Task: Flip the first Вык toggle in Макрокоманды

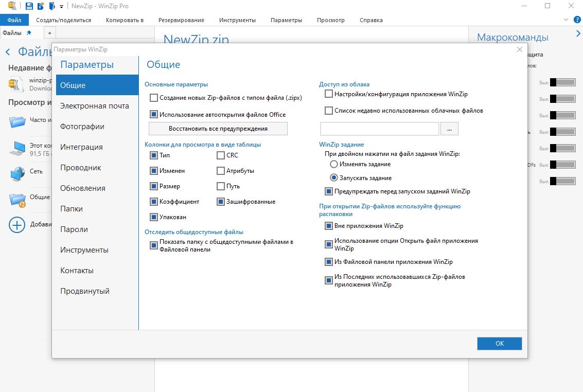Action: tap(563, 82)
